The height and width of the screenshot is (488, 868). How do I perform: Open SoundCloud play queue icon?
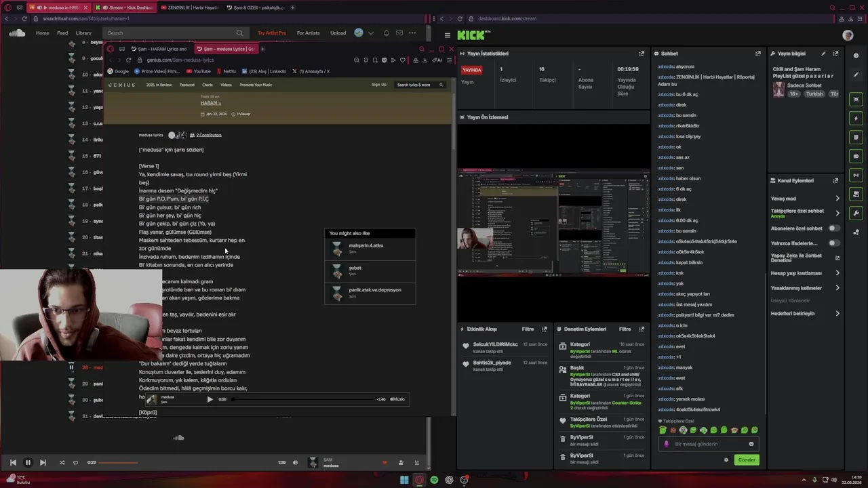point(416,462)
